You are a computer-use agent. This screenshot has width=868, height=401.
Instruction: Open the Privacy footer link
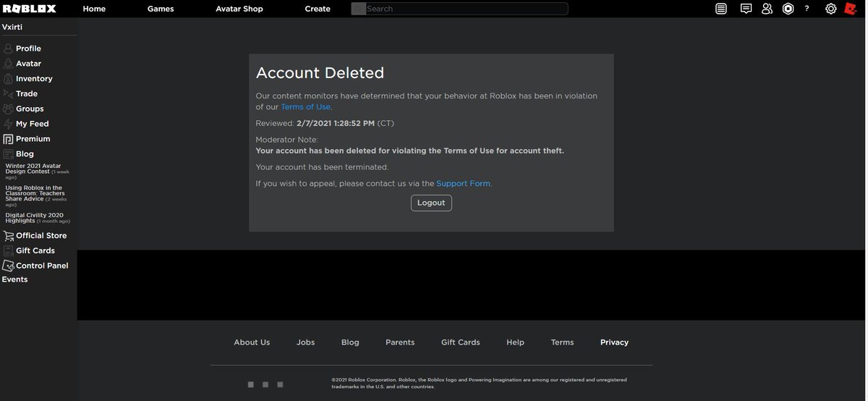coord(614,342)
